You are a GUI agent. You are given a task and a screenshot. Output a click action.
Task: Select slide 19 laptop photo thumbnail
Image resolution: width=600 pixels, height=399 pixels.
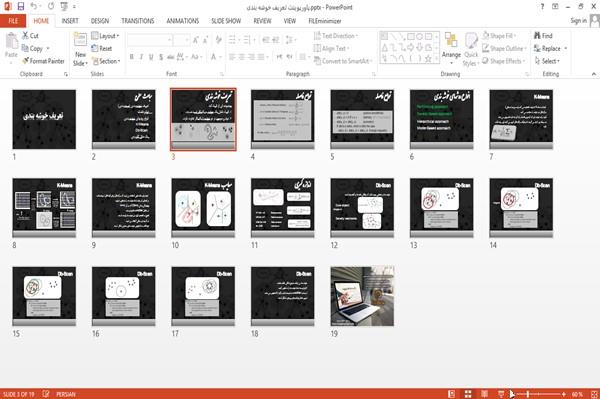362,296
